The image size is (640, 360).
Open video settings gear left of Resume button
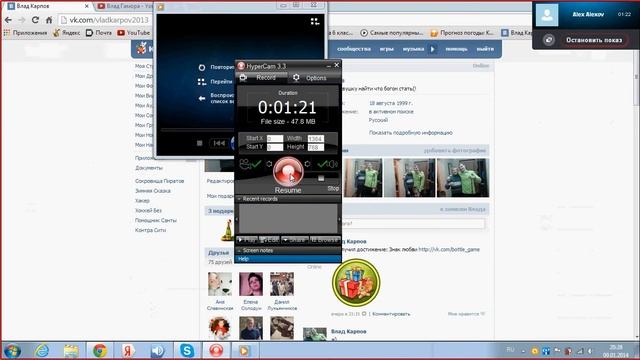point(269,164)
